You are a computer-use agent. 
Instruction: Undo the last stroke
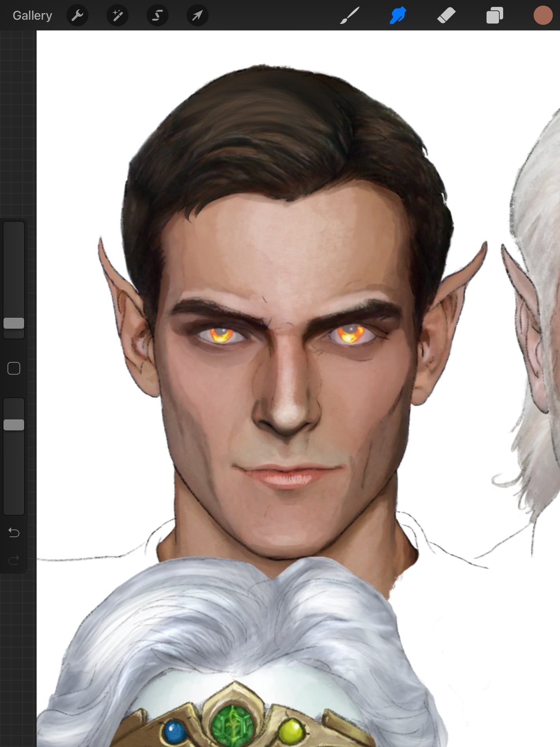pos(14,533)
